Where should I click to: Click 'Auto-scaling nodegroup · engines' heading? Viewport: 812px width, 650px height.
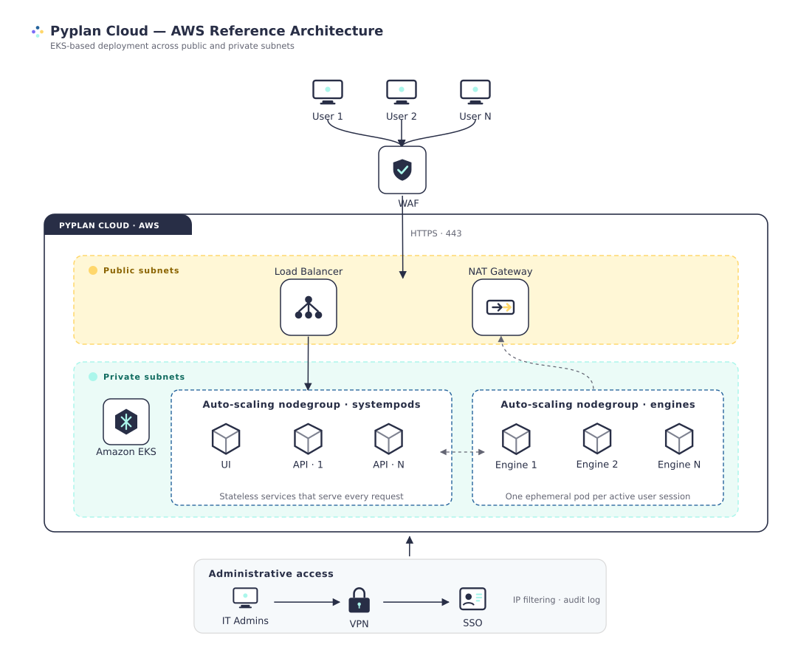coord(598,404)
